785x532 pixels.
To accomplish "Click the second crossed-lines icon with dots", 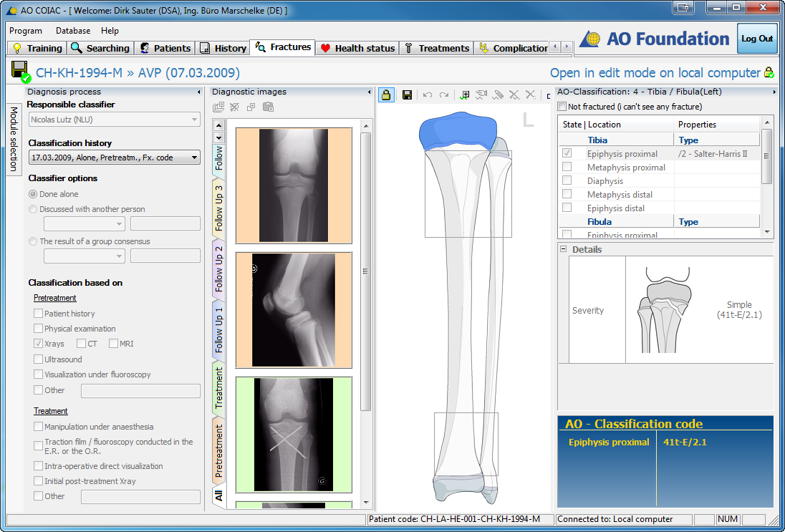I will coord(531,95).
